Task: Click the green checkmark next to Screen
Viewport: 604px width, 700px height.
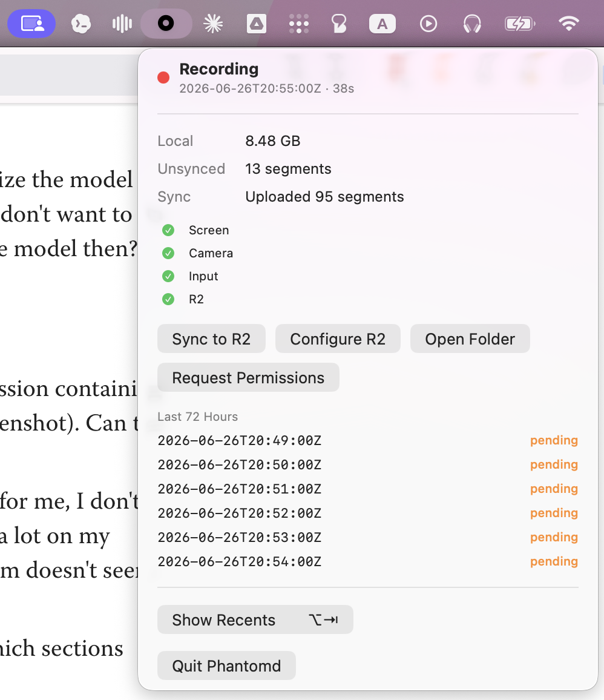Action: (168, 230)
